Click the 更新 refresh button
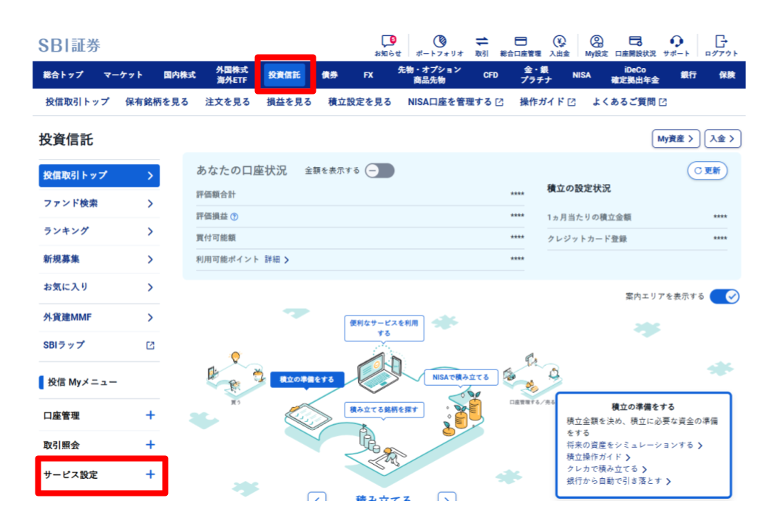 [x=707, y=171]
